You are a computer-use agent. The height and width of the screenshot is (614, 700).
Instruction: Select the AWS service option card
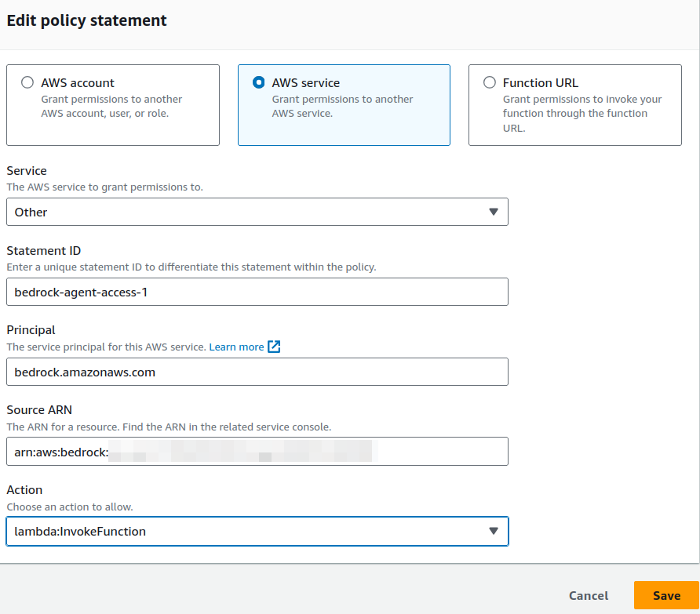coord(344,104)
